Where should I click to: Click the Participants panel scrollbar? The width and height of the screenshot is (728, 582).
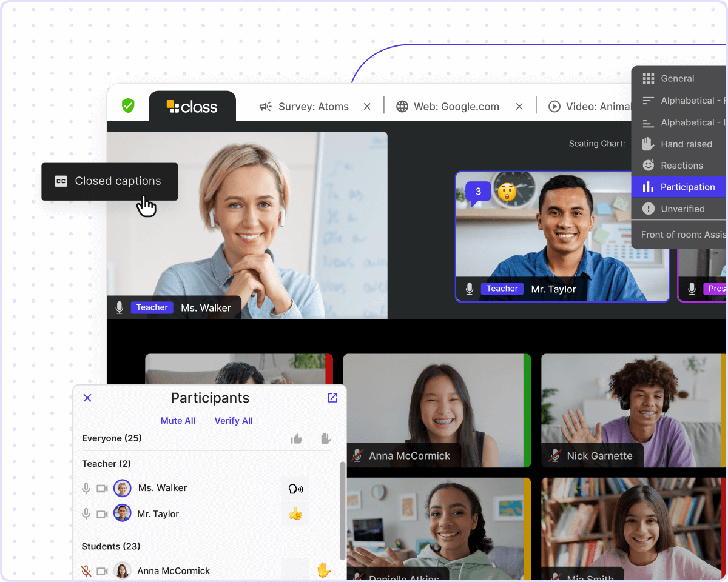342,509
